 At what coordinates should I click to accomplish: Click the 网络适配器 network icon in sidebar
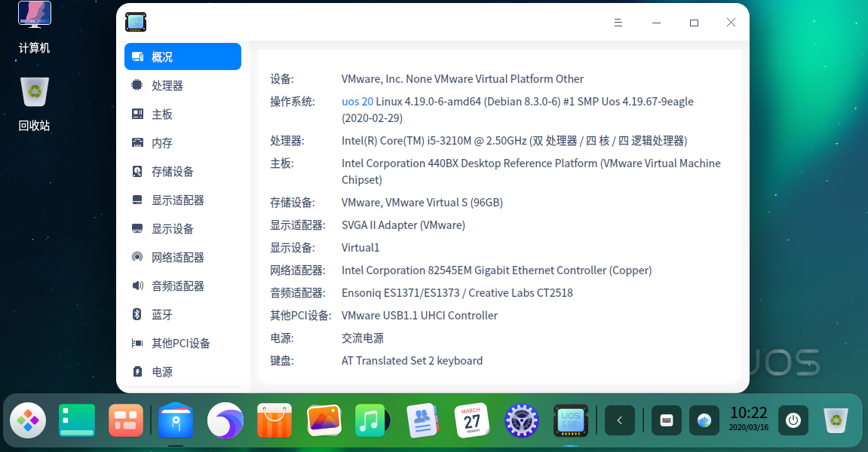point(137,257)
